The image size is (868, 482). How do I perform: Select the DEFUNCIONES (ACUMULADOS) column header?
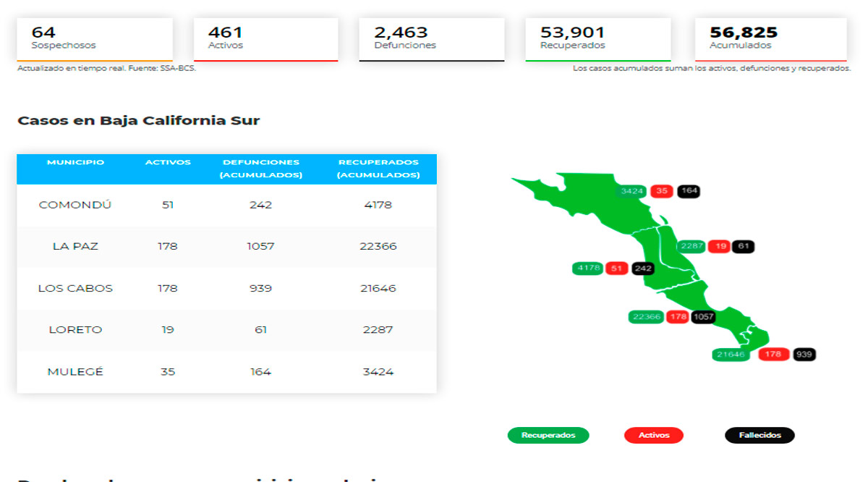[260, 169]
